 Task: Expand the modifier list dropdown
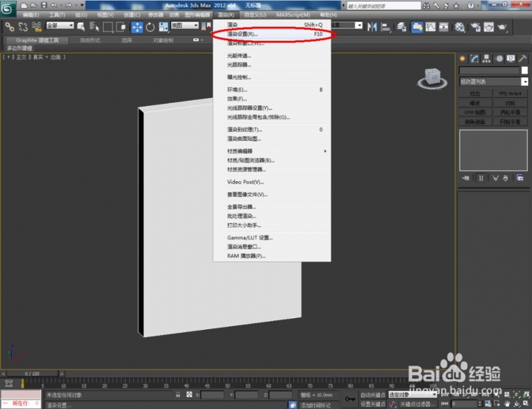(x=525, y=82)
